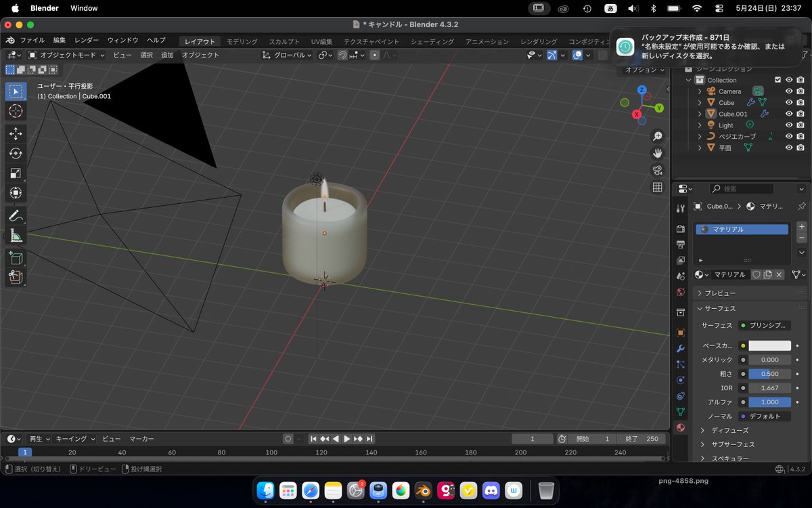Click the timeline play button
Viewport: 812px width, 508px height.
[x=346, y=439]
